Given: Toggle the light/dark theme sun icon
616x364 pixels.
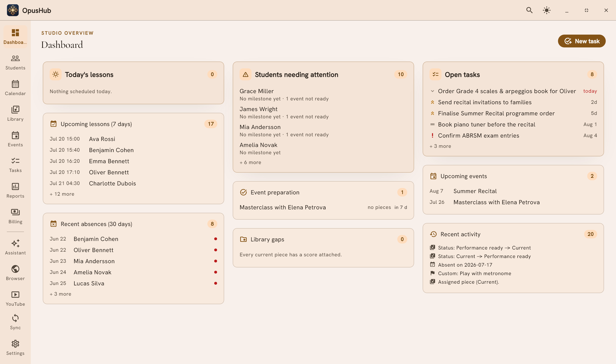Looking at the screenshot, I should 546,10.
